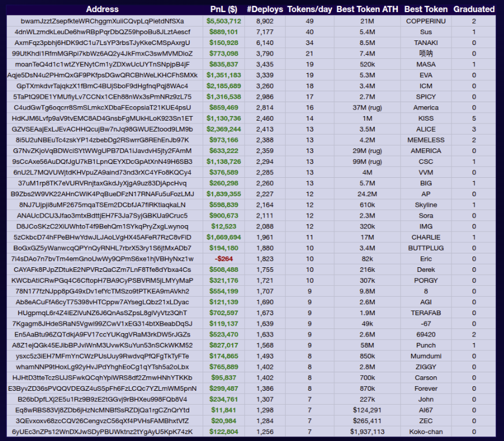The width and height of the screenshot is (504, 441).
Task: Click the PORGY token cell
Action: pos(426,281)
